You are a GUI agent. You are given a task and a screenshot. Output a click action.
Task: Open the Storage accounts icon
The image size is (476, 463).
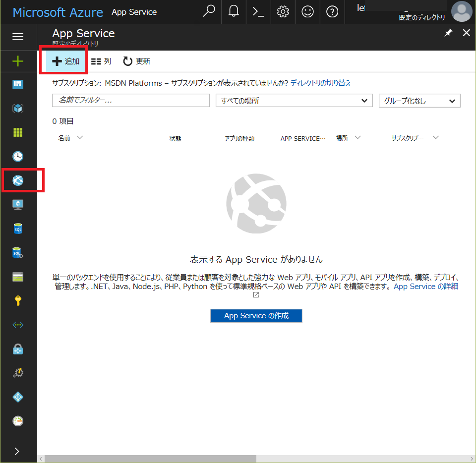pyautogui.click(x=18, y=277)
